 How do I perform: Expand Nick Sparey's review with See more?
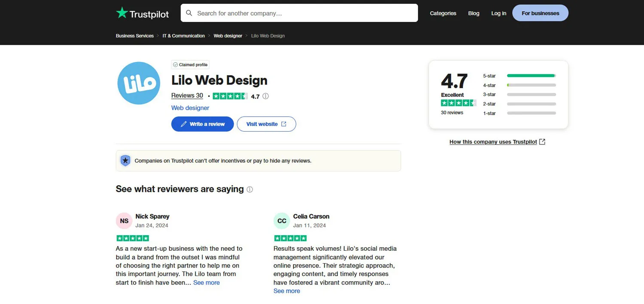(x=207, y=283)
